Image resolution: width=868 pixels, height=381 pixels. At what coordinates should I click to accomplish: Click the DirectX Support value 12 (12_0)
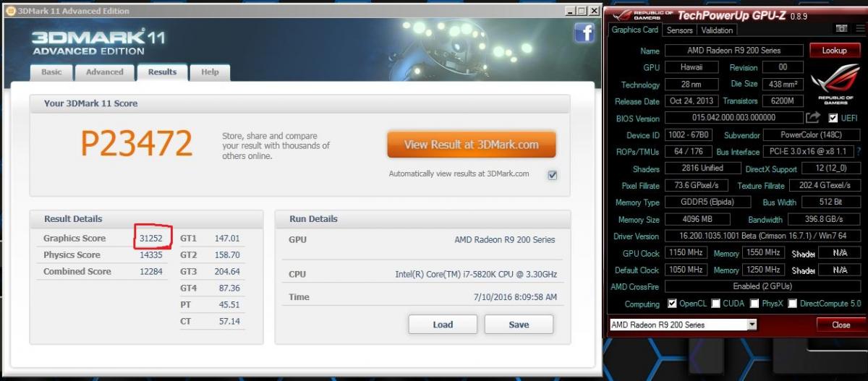coord(833,168)
